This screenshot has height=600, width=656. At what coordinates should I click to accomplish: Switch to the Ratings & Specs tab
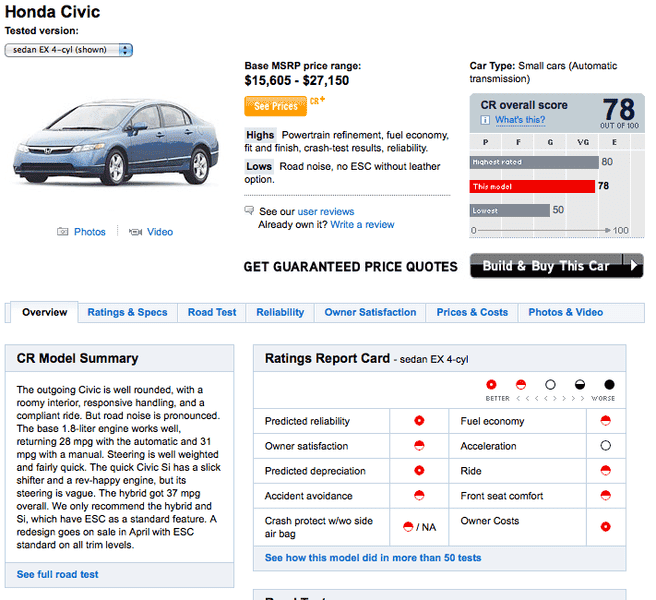pyautogui.click(x=127, y=312)
